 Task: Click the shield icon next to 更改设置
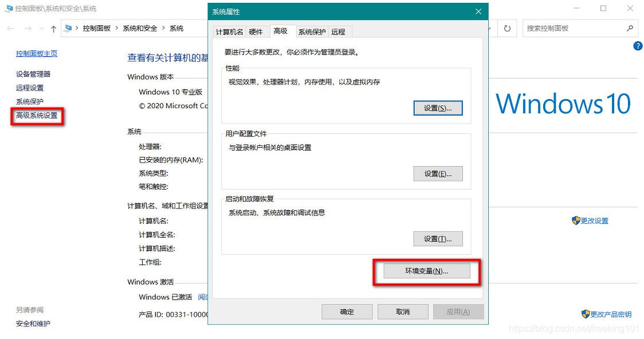click(x=576, y=220)
